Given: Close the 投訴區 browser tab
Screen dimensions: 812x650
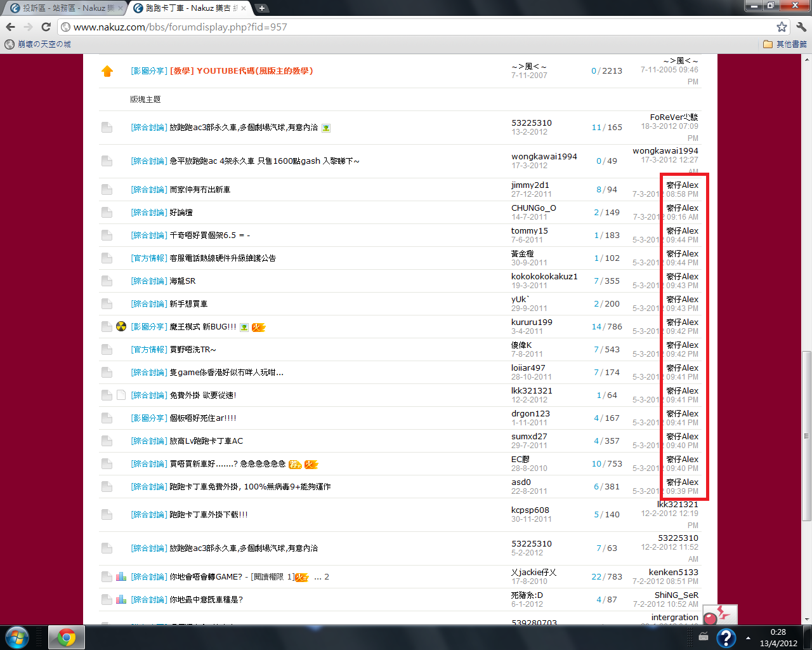Looking at the screenshot, I should click(x=120, y=8).
